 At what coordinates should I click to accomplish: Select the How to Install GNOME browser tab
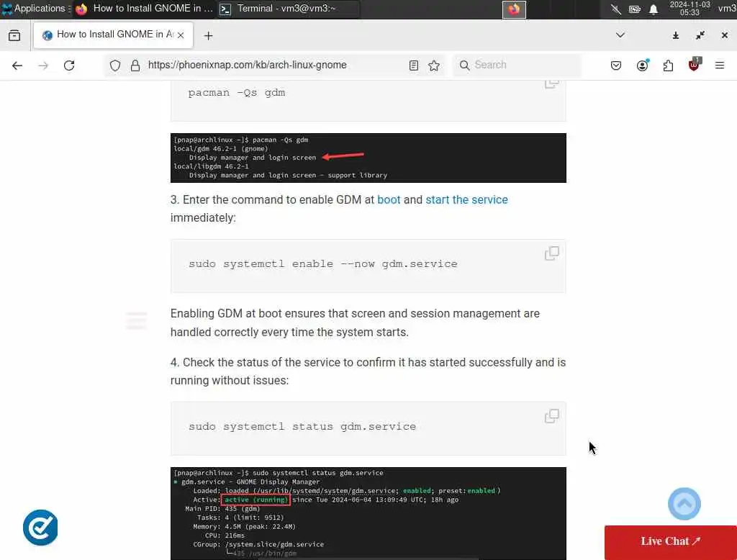click(x=113, y=35)
